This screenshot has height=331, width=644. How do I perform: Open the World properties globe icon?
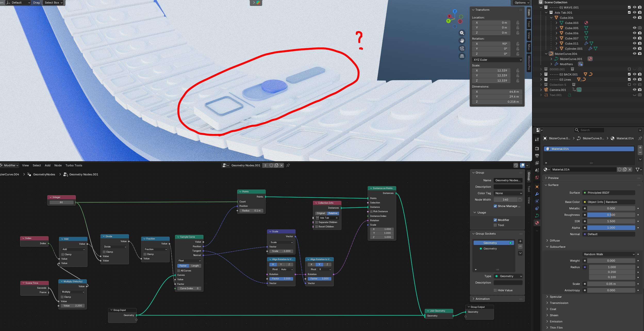point(537,177)
